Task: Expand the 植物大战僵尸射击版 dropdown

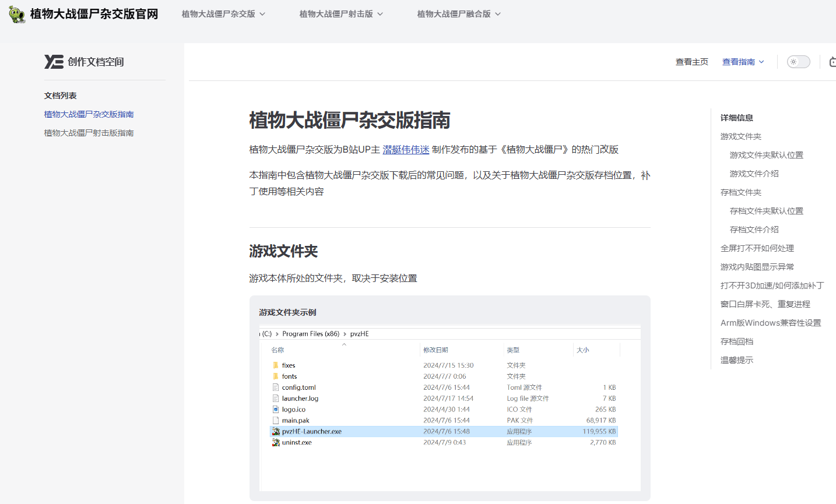Action: (x=342, y=13)
